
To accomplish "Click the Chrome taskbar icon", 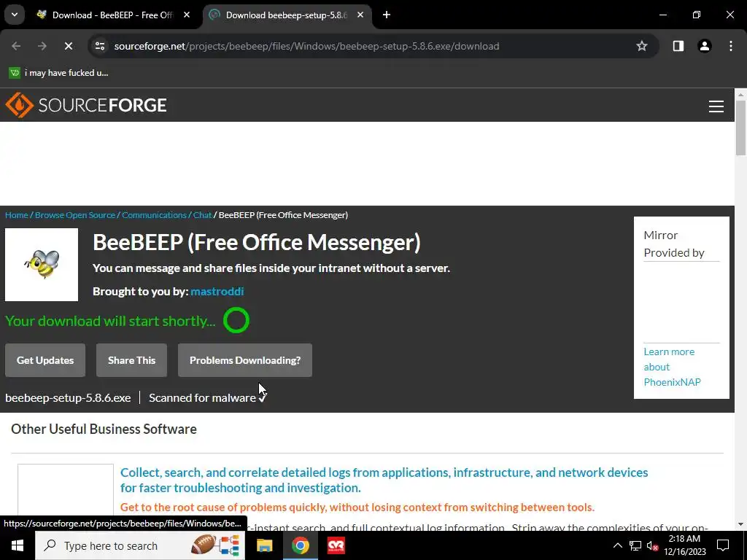I will [300, 545].
